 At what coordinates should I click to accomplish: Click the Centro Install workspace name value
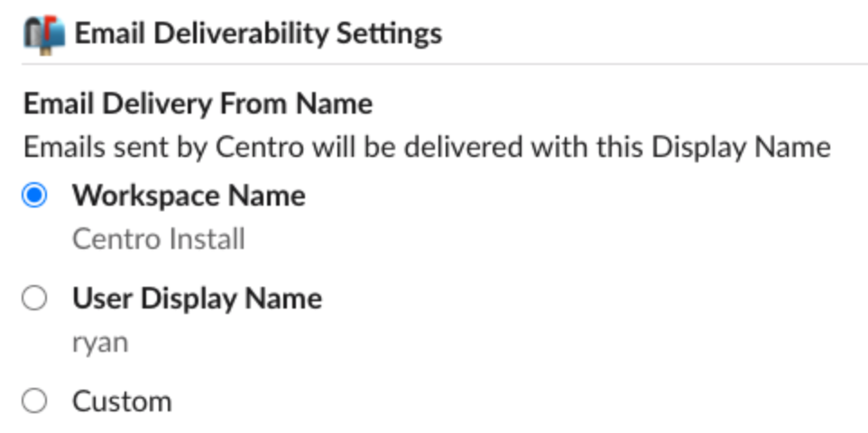tap(158, 239)
